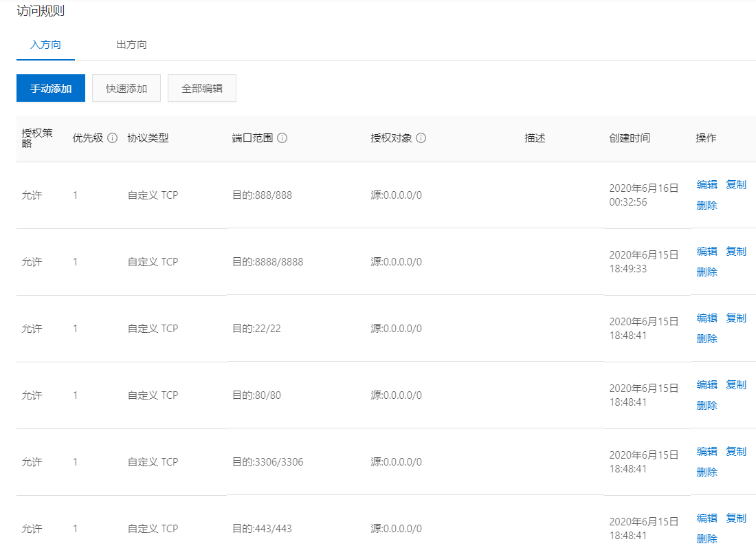The image size is (756, 557).
Task: Click the 快速添加 button
Action: click(x=126, y=88)
